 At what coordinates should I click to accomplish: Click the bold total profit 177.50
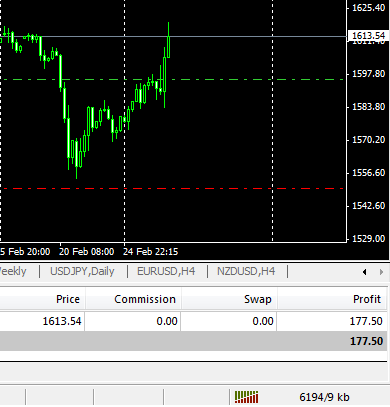coord(366,341)
